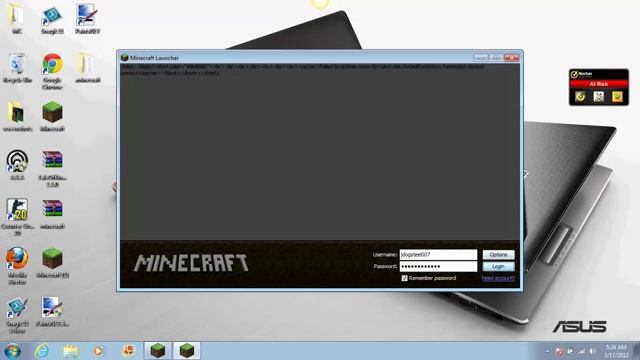
Task: Click the Minecraft Launcher title bar icon
Action: [124, 58]
